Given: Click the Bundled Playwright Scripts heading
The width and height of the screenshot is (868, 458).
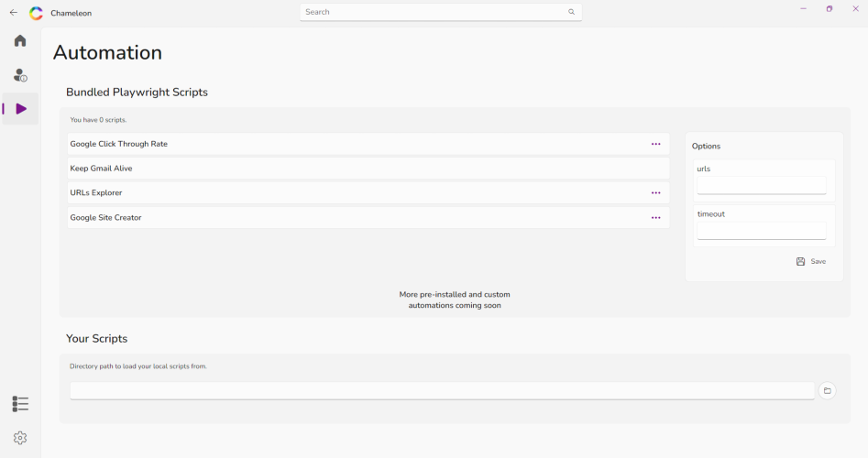Looking at the screenshot, I should [x=137, y=93].
